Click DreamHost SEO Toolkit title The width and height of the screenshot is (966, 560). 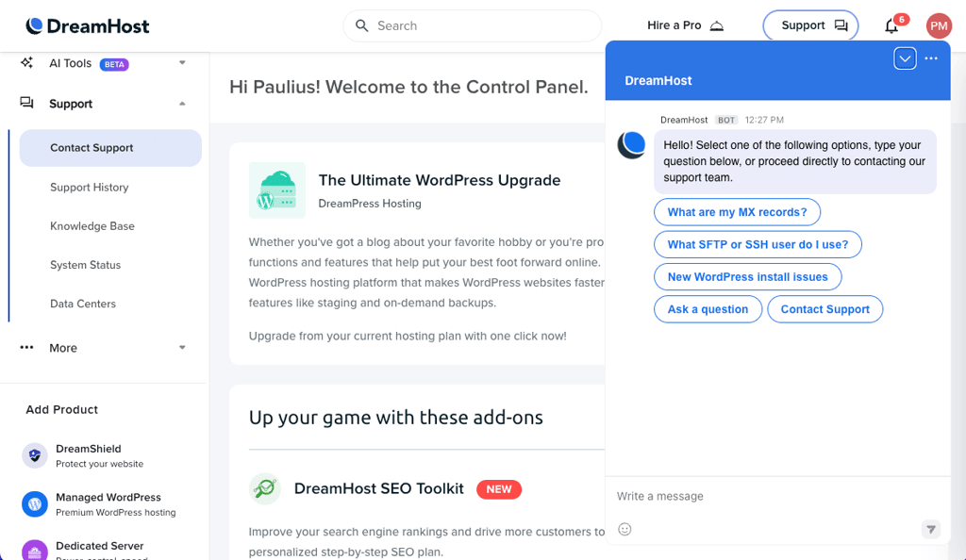(379, 488)
